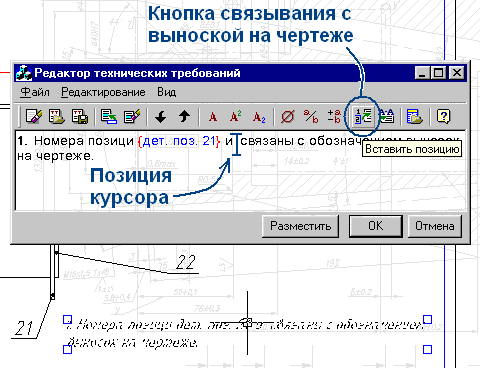Open the Файл menu

(35, 92)
